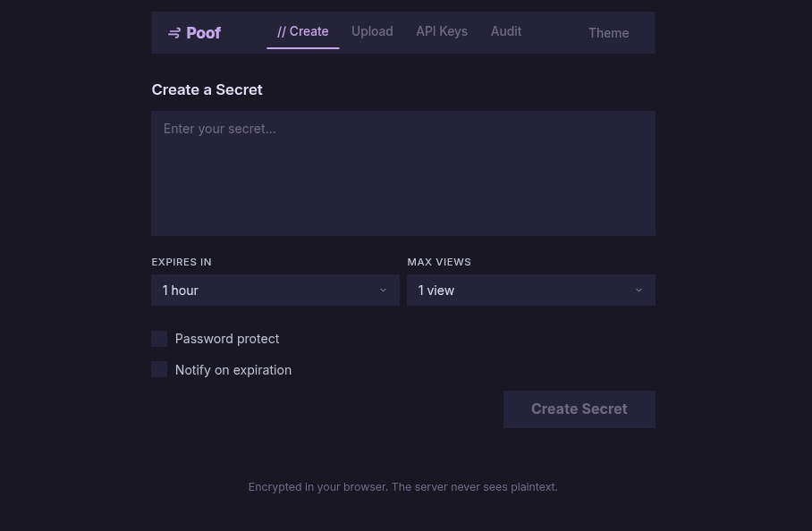This screenshot has width=812, height=531.
Task: Tick the Notify on expiration checkbox
Action: coord(159,369)
